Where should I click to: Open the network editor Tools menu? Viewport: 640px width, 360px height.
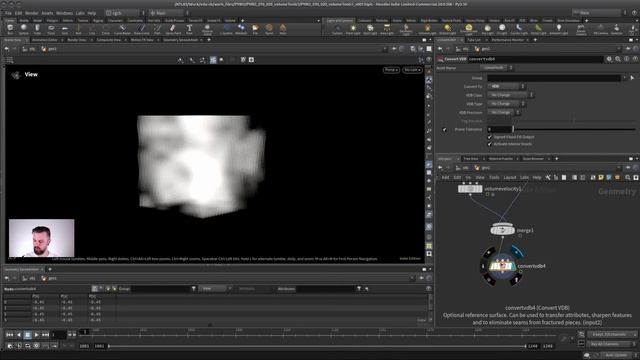(494, 178)
